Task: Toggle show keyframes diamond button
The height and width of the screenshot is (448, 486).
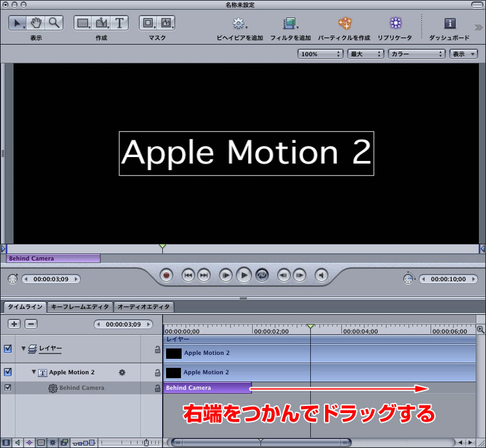Action: pyautogui.click(x=30, y=442)
